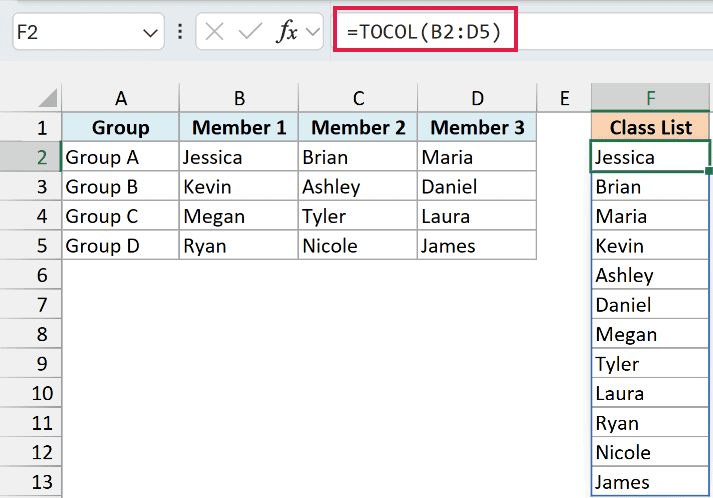Expand the dropdown next to fx
Image resolution: width=713 pixels, height=498 pixels.
point(313,32)
